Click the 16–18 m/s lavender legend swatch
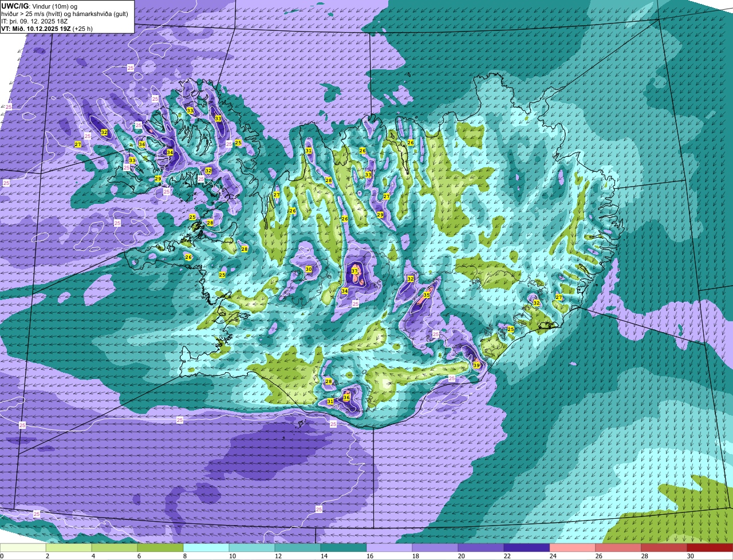Screen dimensions: 733x560 [x=389, y=548]
